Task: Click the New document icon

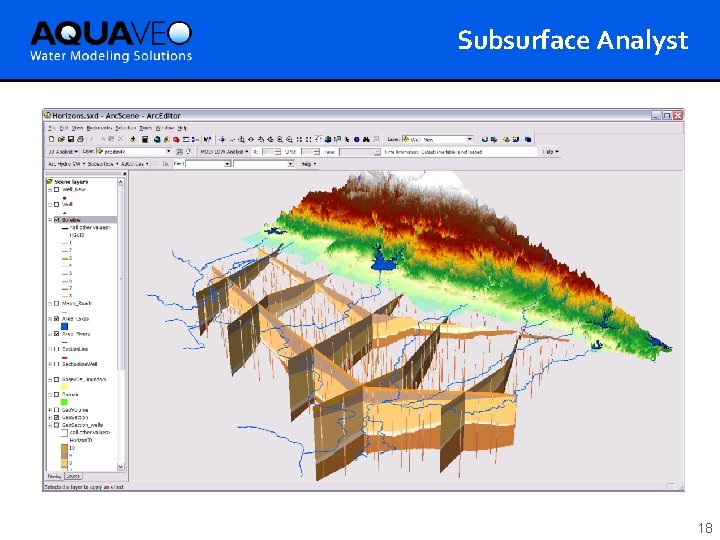Action: [51, 139]
